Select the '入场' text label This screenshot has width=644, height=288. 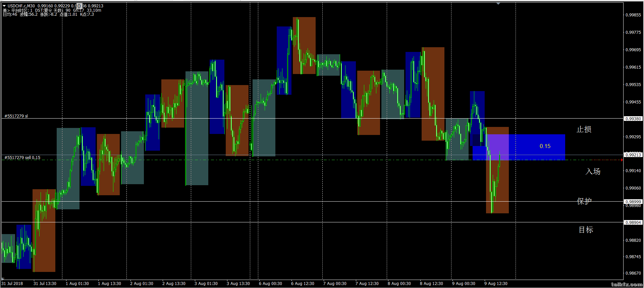[593, 171]
